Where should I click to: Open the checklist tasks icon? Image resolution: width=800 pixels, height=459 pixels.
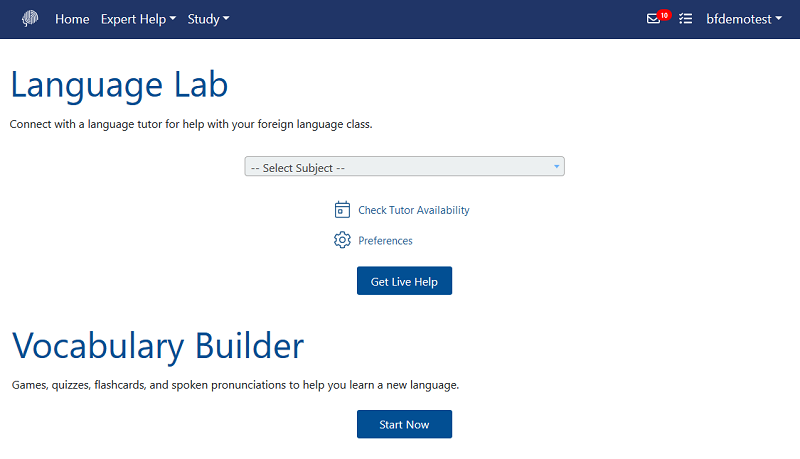click(x=685, y=19)
